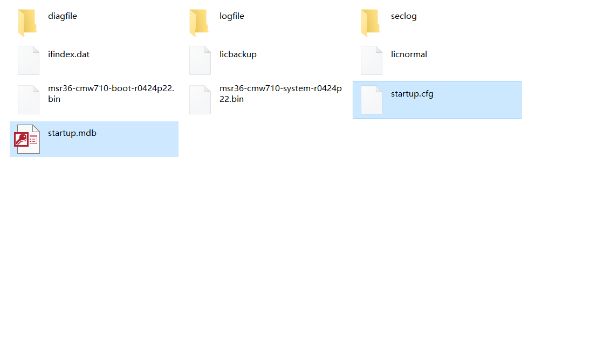Select the licbackup file icon
The image size is (590, 364).
(x=200, y=60)
